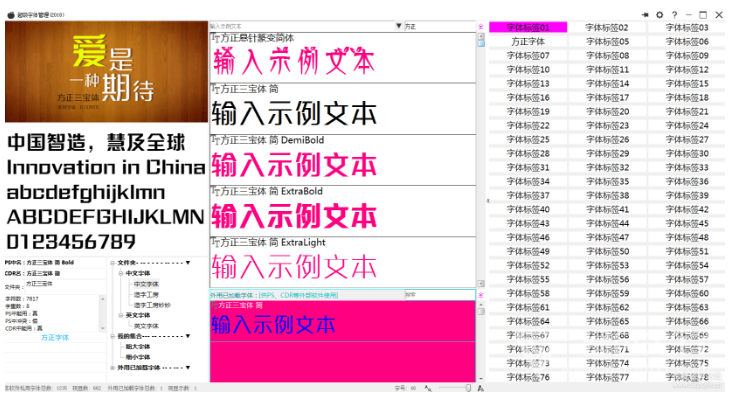The height and width of the screenshot is (395, 730).
Task: Select the 方正字体 tag in tag grid
Action: 528,41
